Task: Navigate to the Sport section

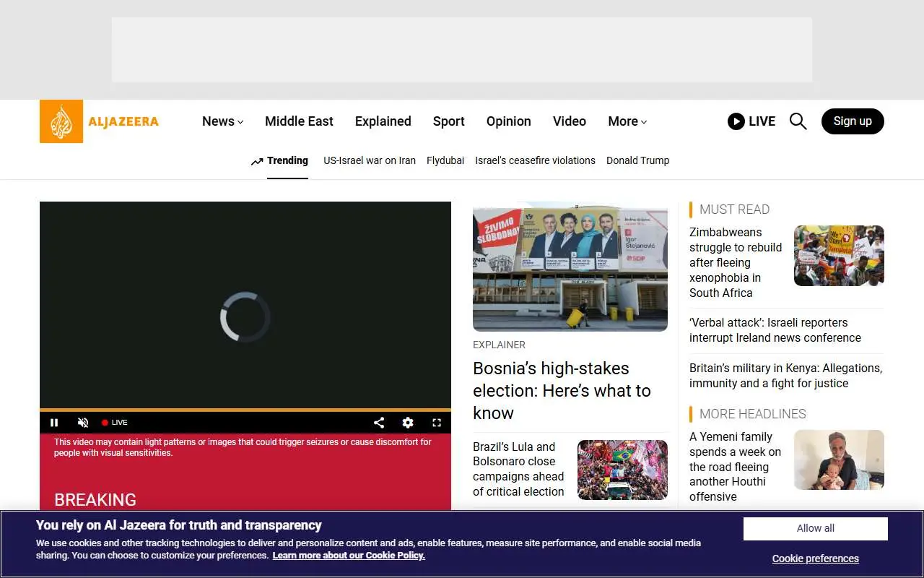Action: click(449, 121)
